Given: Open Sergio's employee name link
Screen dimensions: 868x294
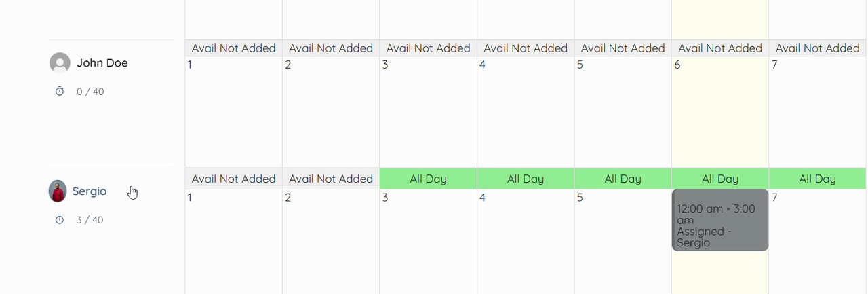Looking at the screenshot, I should pyautogui.click(x=90, y=191).
